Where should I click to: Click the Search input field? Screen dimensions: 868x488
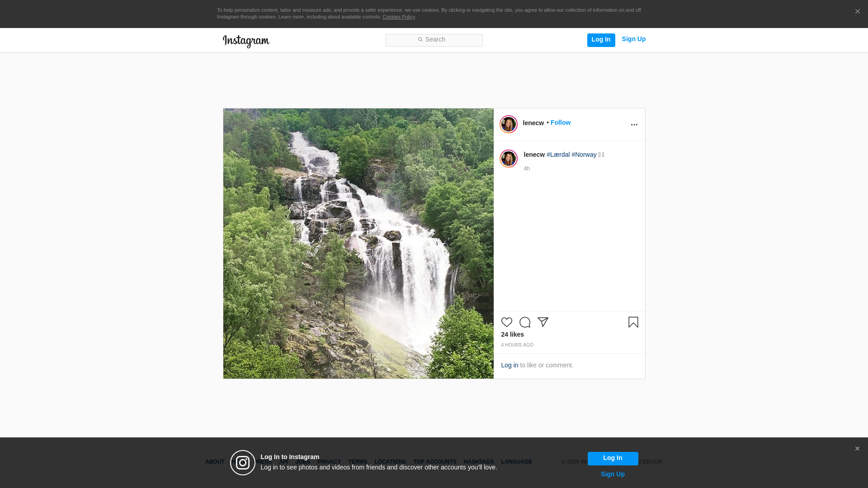click(434, 40)
